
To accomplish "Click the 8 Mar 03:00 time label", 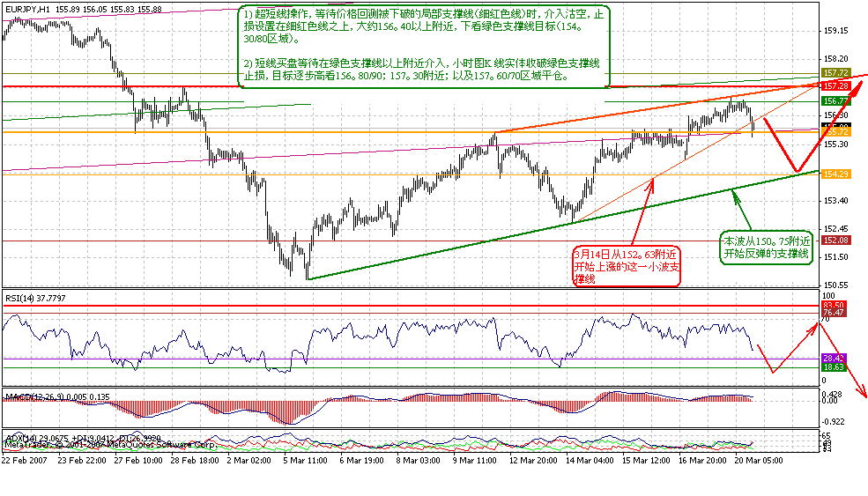I will [x=418, y=461].
